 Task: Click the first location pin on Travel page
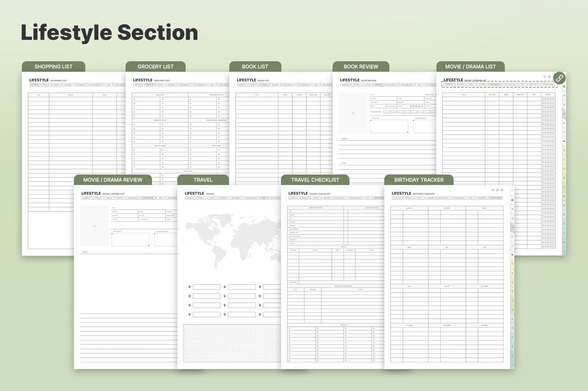tap(190, 287)
